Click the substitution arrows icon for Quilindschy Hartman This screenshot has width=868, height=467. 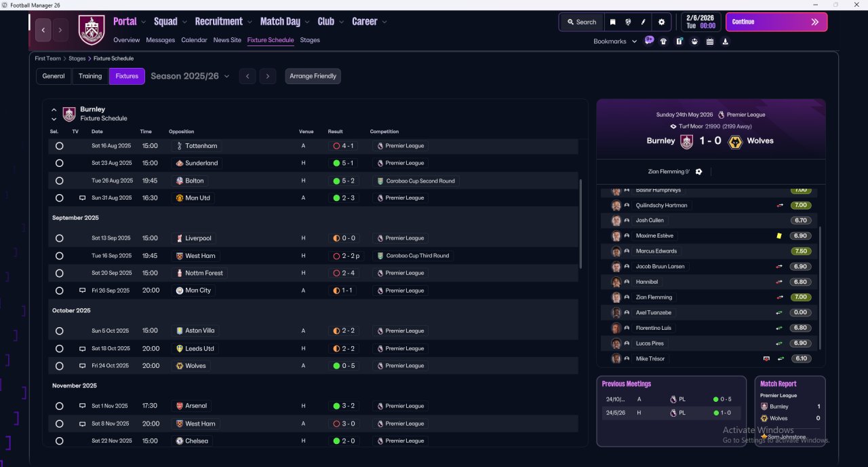(780, 205)
